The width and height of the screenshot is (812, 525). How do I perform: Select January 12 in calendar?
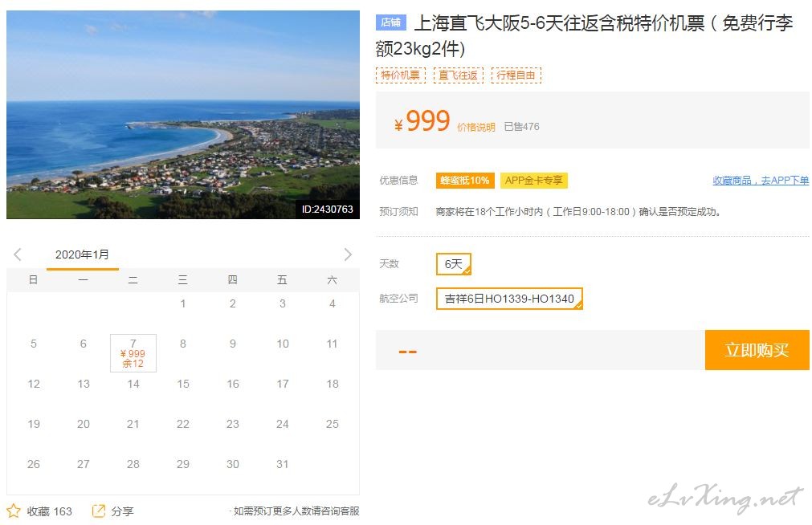34,384
